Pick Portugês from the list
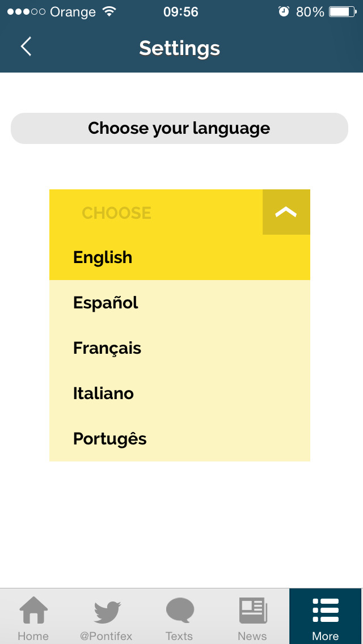 pyautogui.click(x=180, y=439)
